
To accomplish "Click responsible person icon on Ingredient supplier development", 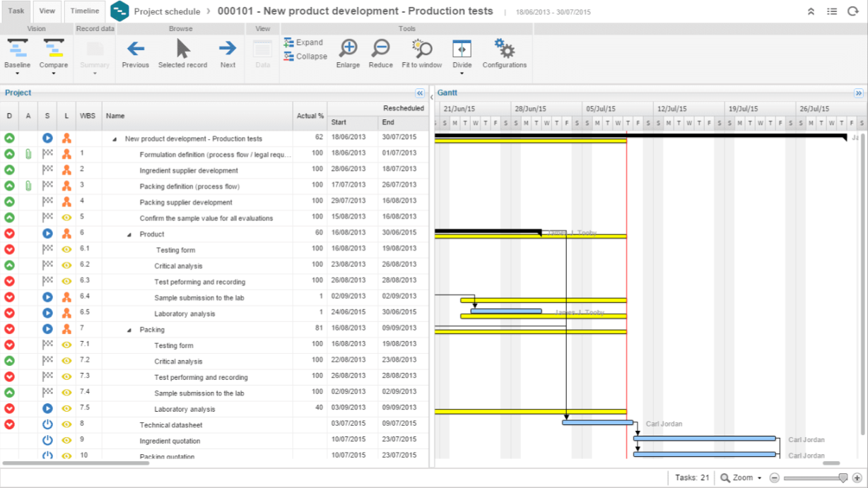I will (66, 169).
